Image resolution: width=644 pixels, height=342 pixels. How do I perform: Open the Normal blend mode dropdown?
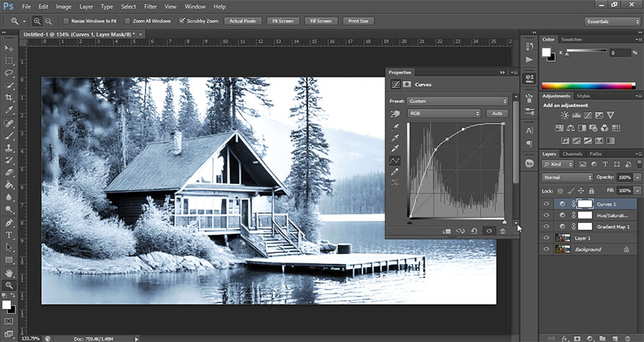point(567,177)
